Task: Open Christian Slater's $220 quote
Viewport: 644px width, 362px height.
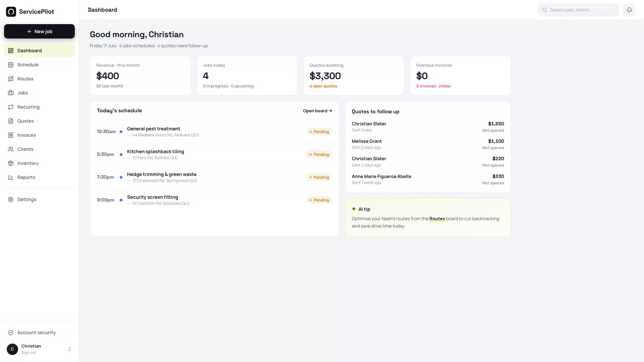Action: click(x=428, y=162)
